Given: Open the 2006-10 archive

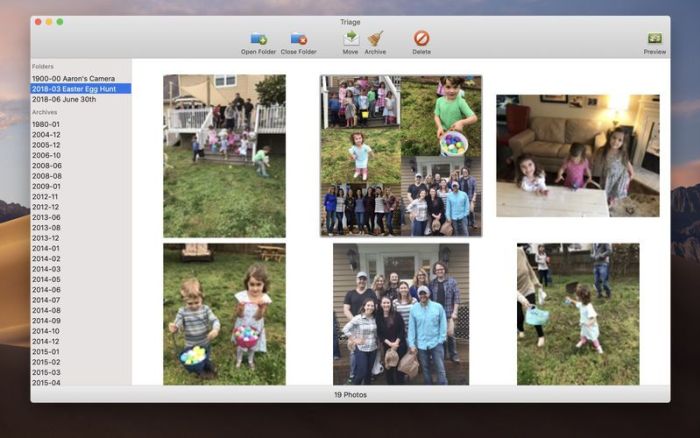Looking at the screenshot, I should pos(81,155).
